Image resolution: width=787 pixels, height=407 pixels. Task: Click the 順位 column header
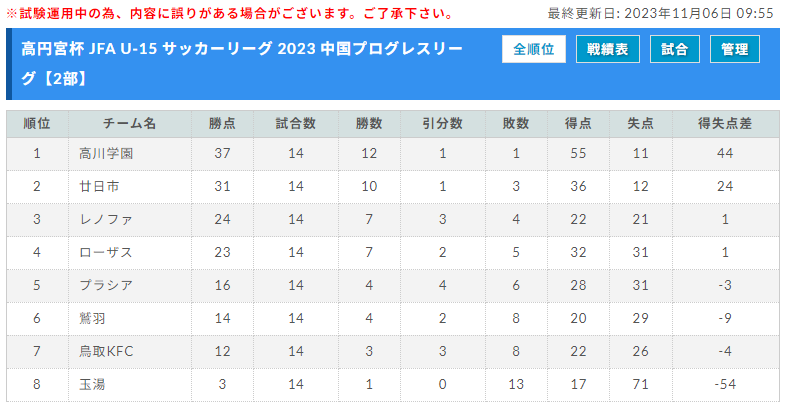click(x=37, y=123)
